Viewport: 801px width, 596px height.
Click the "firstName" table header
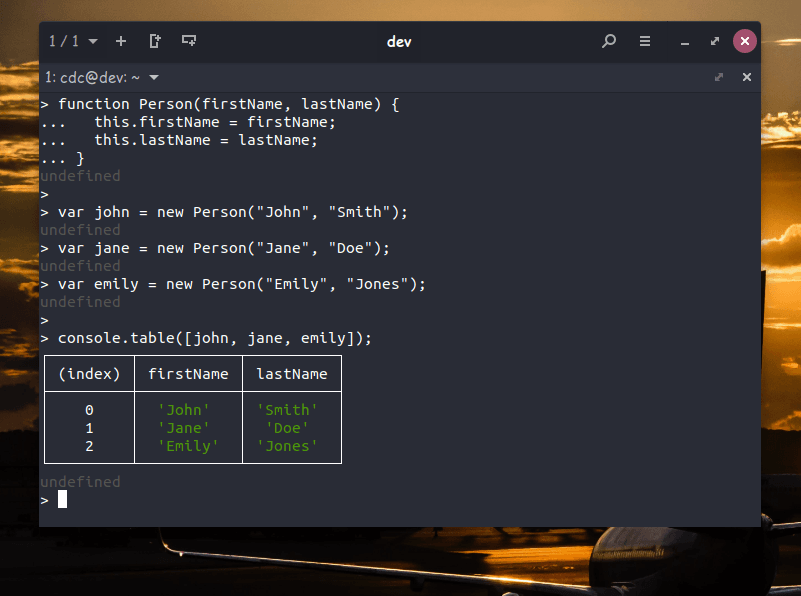(x=189, y=374)
